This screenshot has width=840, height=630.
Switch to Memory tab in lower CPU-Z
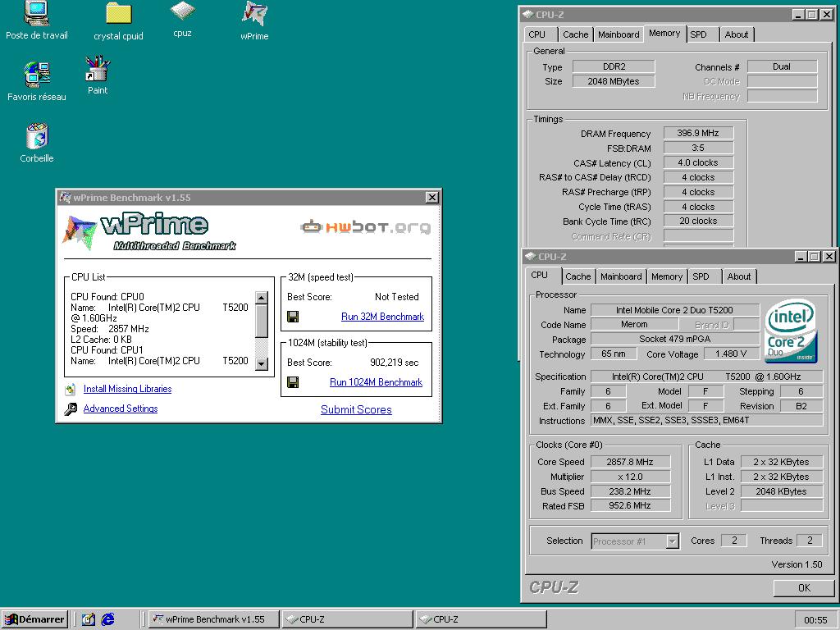tap(667, 276)
